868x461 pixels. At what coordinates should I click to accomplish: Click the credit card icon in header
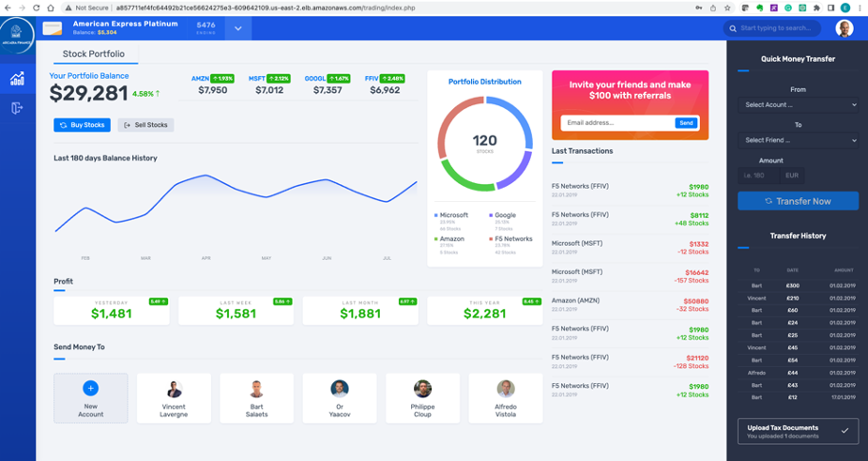[53, 28]
